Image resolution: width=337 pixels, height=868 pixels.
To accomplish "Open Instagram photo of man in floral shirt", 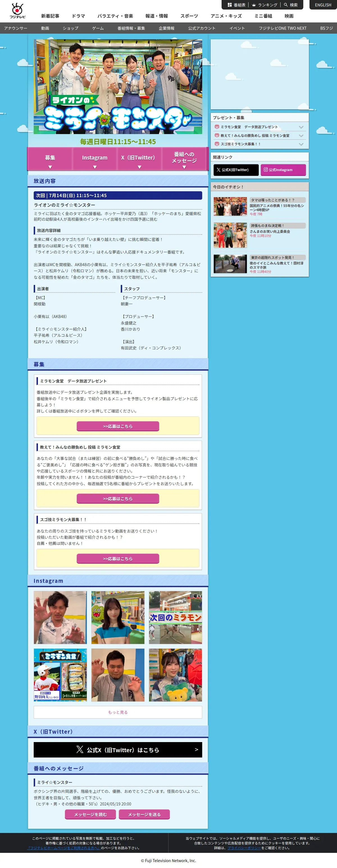I will click(x=60, y=617).
